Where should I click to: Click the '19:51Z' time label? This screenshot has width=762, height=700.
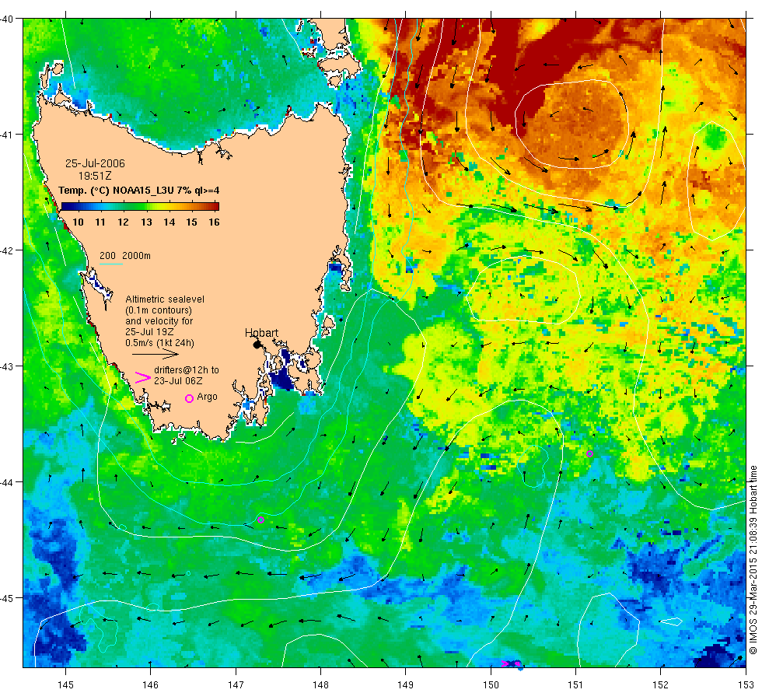[x=95, y=176]
